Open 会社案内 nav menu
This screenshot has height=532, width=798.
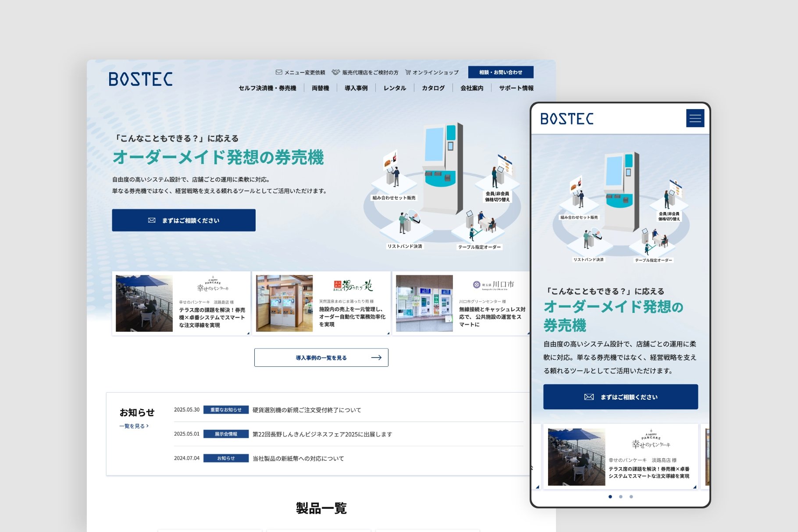[472, 88]
